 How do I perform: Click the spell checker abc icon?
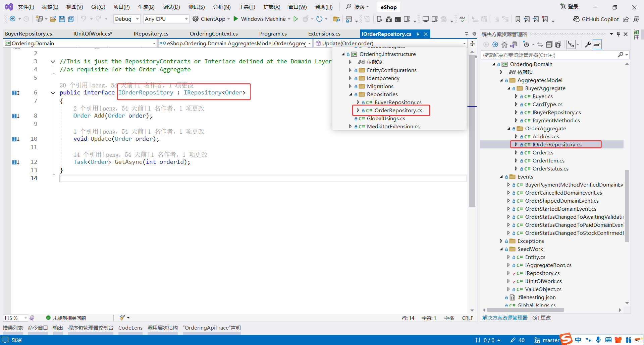(x=462, y=19)
